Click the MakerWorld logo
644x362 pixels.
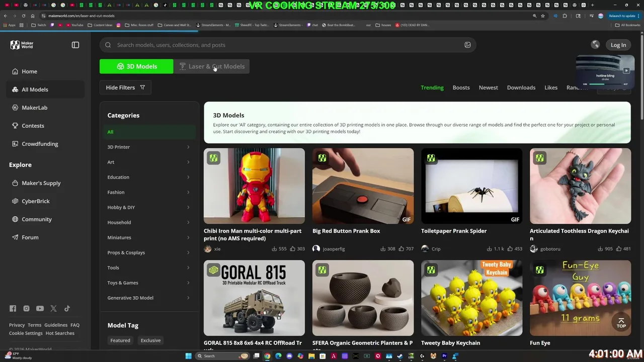[22, 45]
